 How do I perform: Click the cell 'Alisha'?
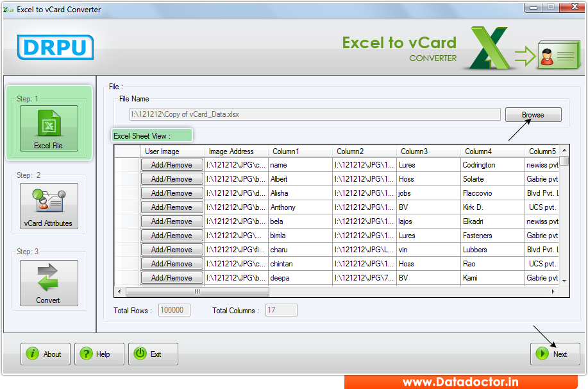300,193
